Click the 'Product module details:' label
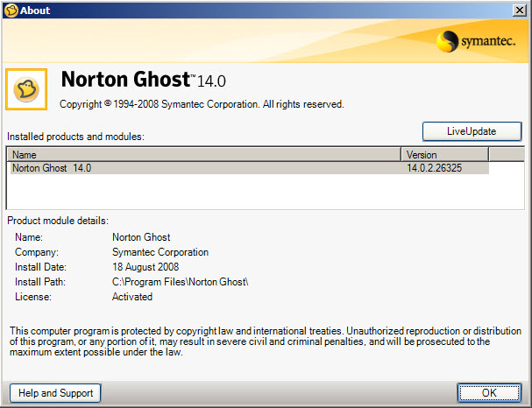 coord(58,221)
